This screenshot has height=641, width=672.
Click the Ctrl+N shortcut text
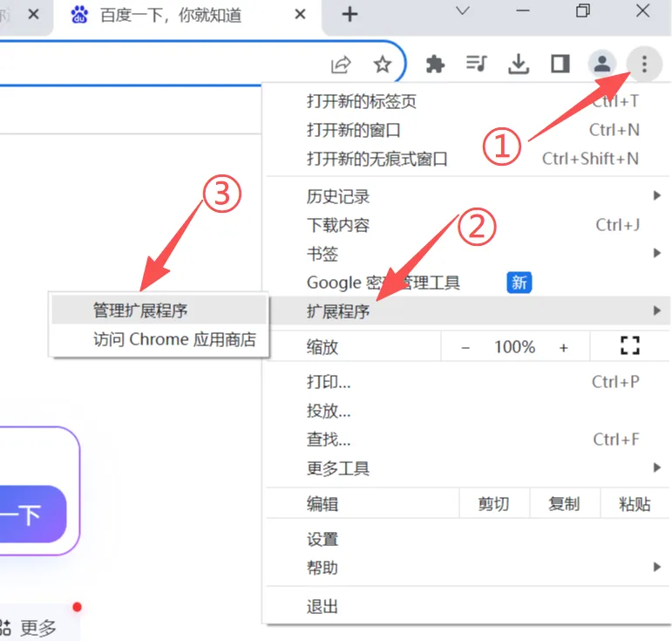(x=614, y=130)
